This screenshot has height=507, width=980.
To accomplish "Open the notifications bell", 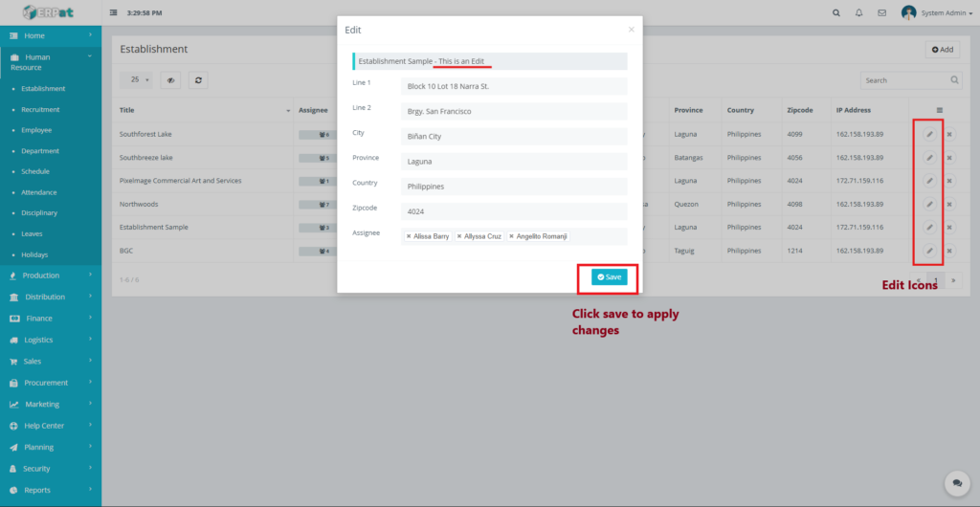I will 859,12.
